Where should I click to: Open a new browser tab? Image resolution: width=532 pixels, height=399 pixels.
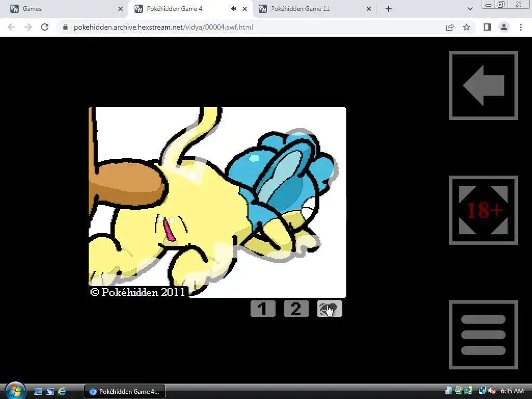pyautogui.click(x=389, y=9)
